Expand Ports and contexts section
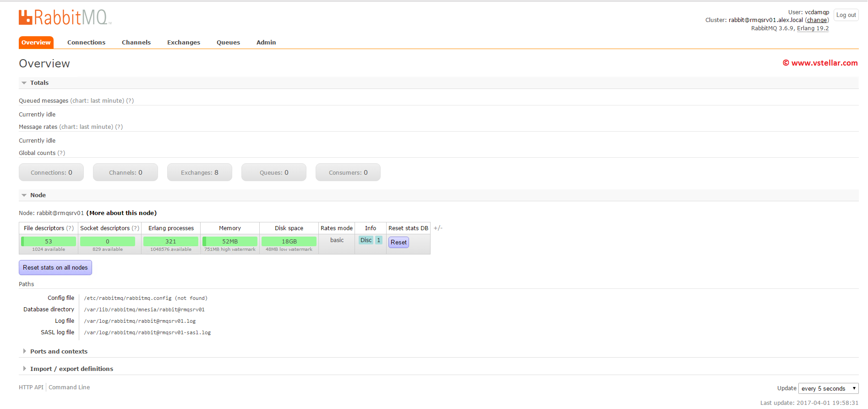This screenshot has height=409, width=868. tap(58, 352)
